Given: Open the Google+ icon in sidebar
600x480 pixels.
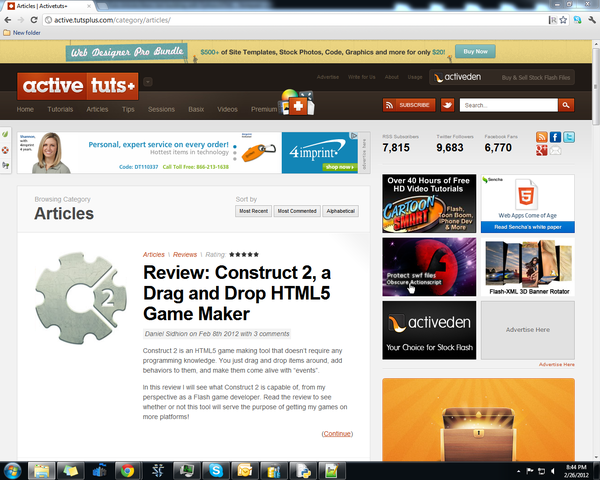Looking at the screenshot, I should tap(541, 150).
